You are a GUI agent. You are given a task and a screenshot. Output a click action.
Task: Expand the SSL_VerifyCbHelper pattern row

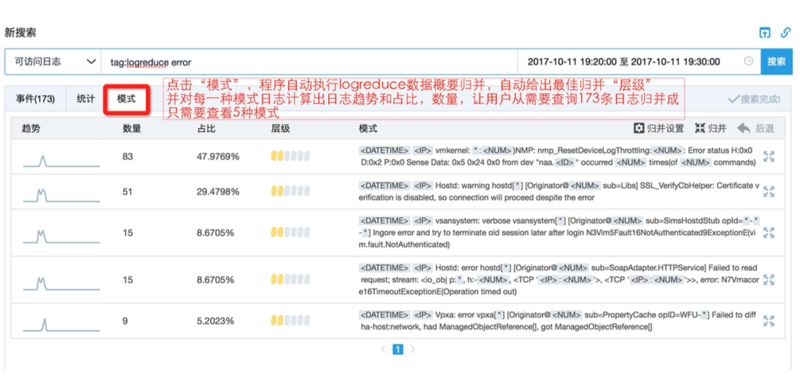point(768,192)
